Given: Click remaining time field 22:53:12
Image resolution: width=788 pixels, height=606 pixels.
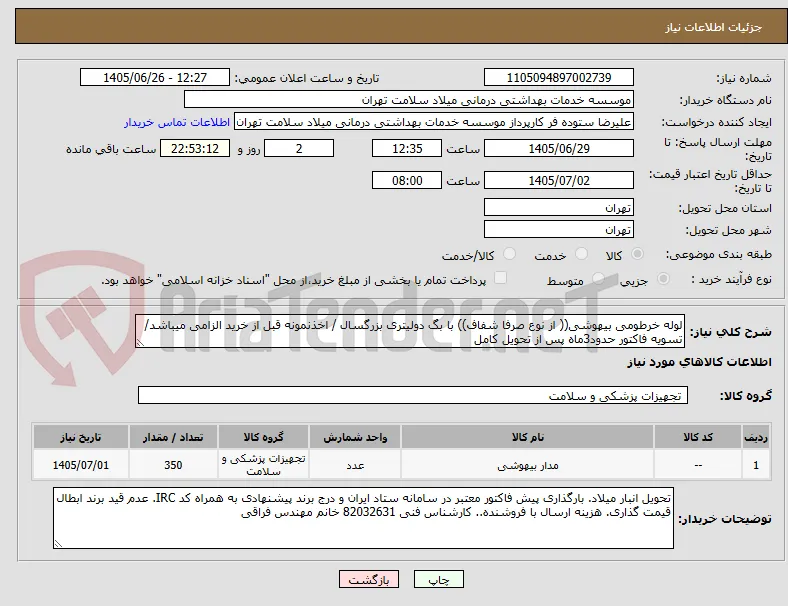Looking at the screenshot, I should (x=195, y=149).
